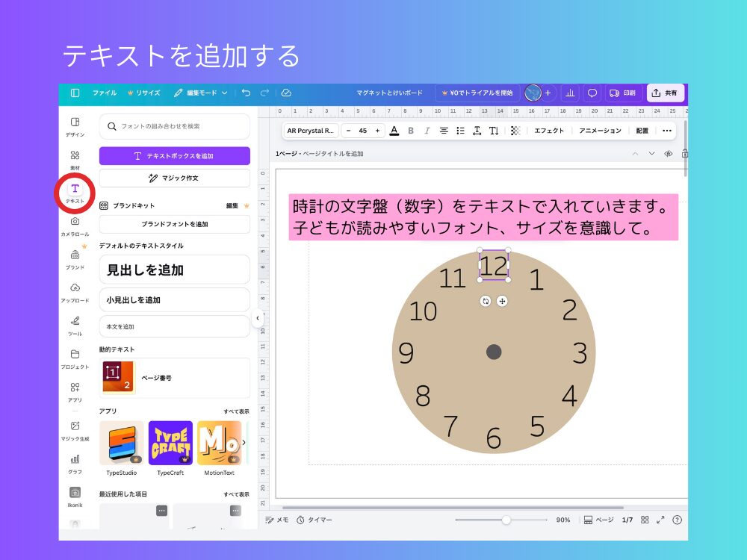Open the マジック生成 sidebar icon
This screenshot has height=560, width=747.
[x=75, y=428]
